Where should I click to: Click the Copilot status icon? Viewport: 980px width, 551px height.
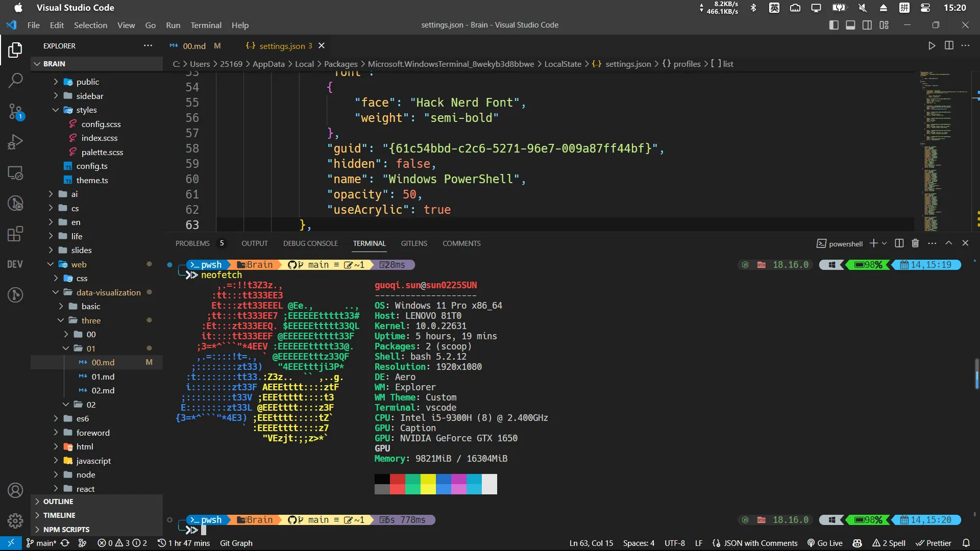(x=857, y=543)
